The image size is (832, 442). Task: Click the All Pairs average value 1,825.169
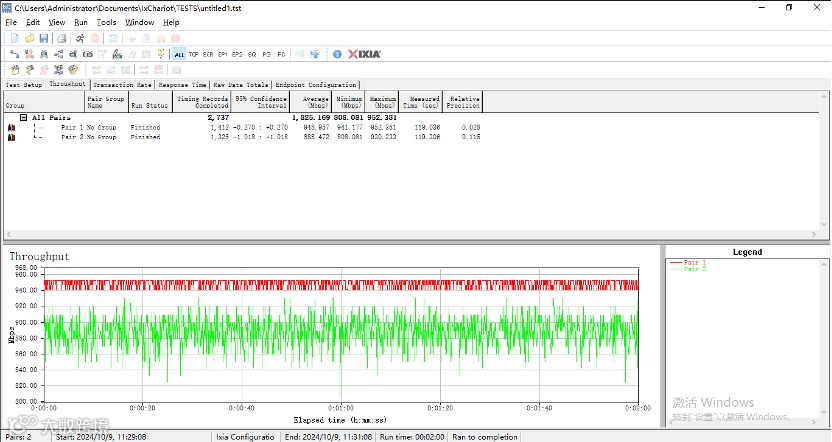pos(311,117)
